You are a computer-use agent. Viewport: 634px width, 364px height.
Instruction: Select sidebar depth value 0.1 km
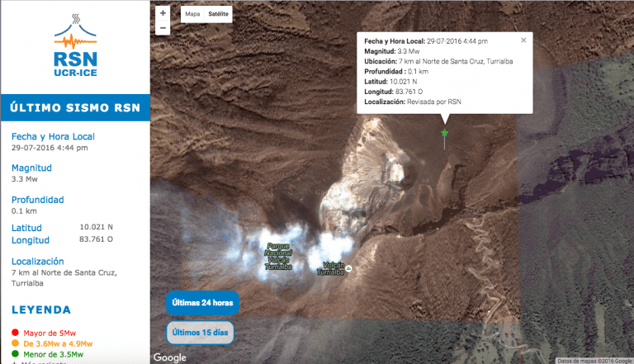pos(24,210)
